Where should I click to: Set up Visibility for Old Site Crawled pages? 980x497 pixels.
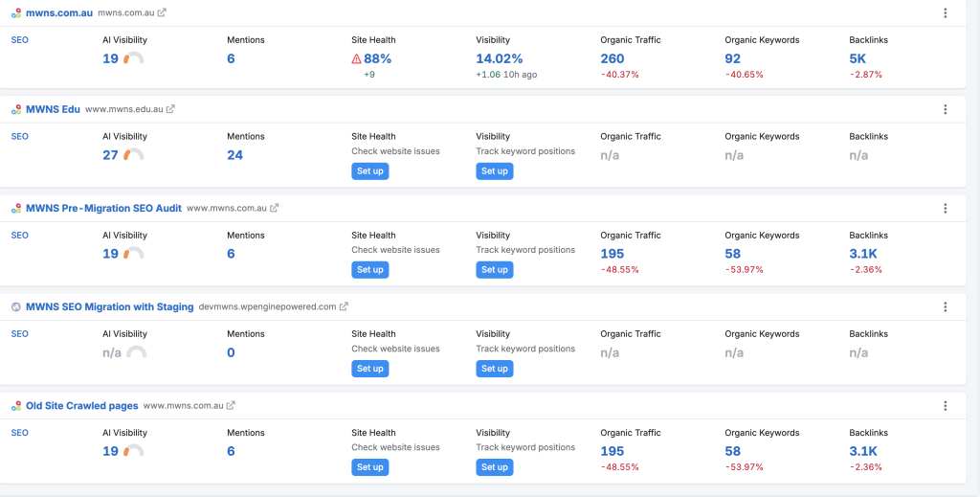coord(494,467)
